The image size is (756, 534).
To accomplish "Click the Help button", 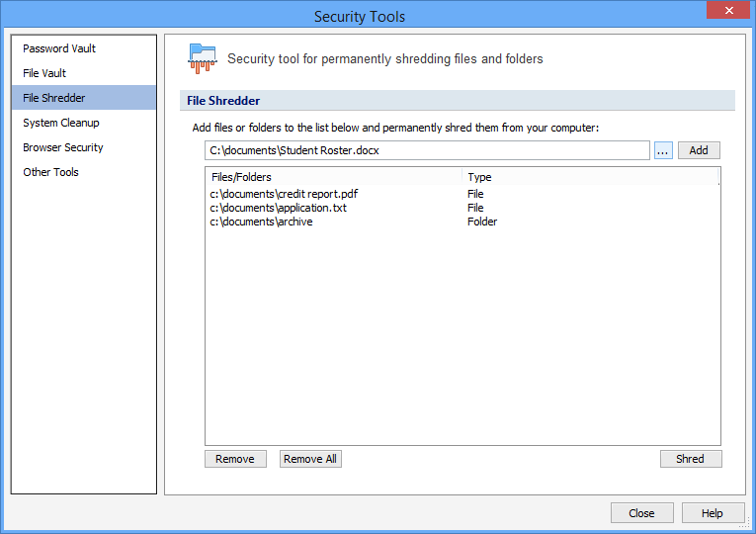I will [712, 513].
